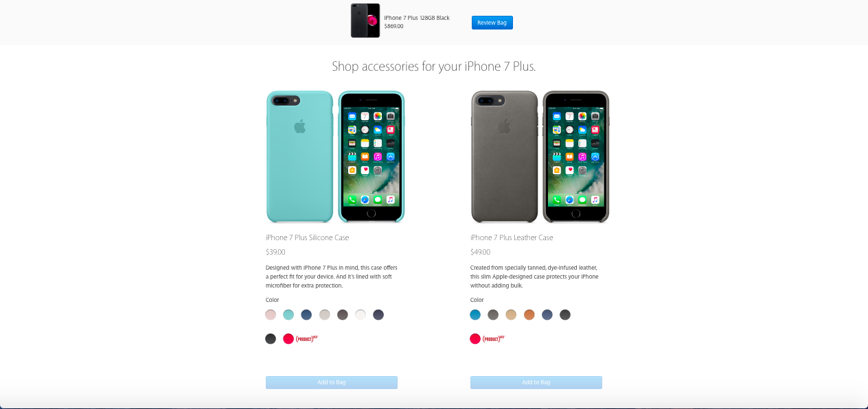Screen dimensions: 868x409
Task: Choose the PRODUCT RED leather case color
Action: [475, 339]
